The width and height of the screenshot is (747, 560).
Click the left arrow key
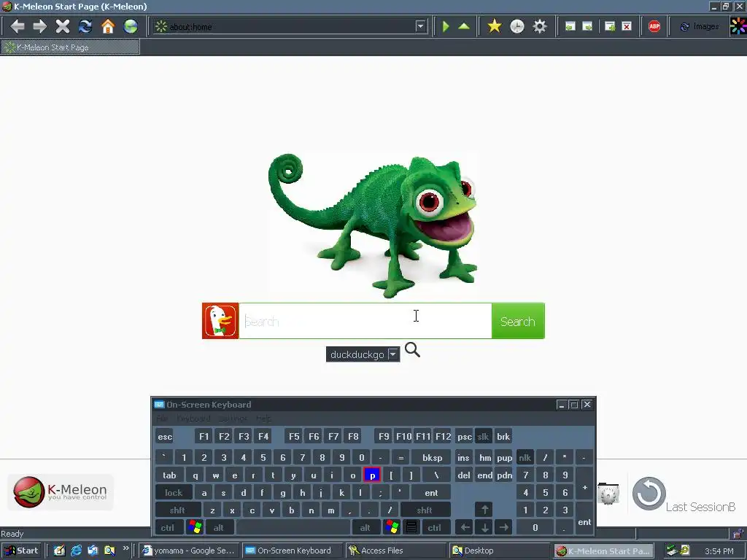465,528
